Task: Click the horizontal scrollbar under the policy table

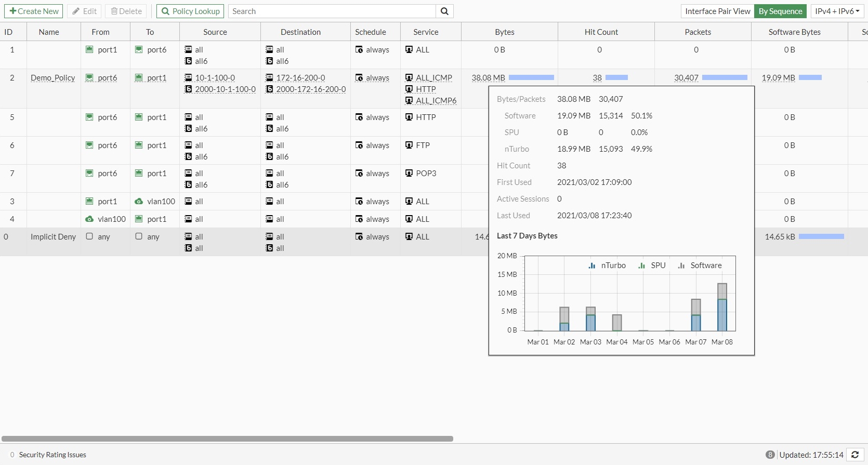Action: [x=227, y=439]
